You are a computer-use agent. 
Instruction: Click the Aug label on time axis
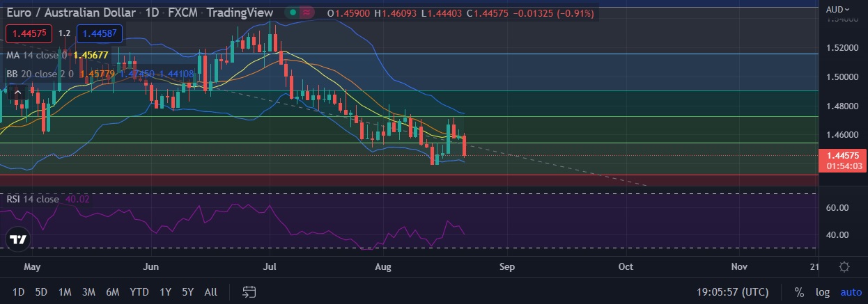384,266
